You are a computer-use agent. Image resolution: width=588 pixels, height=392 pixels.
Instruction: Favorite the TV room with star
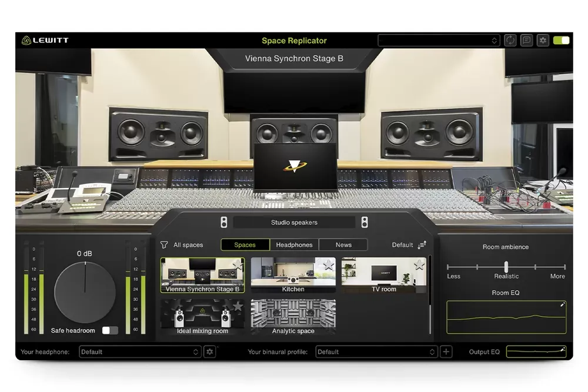coord(419,264)
